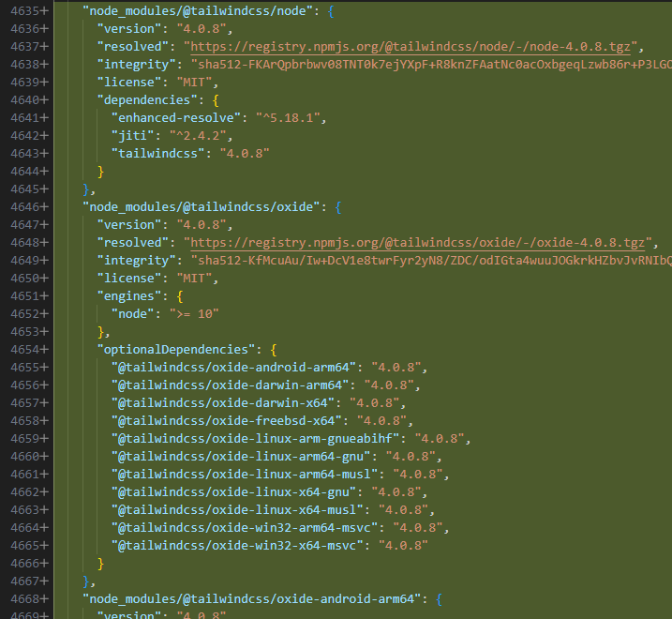This screenshot has height=619, width=672.
Task: Click "@tailwindcss/oxide-linux-arm-gnueabihf" entry
Action: 256,438
